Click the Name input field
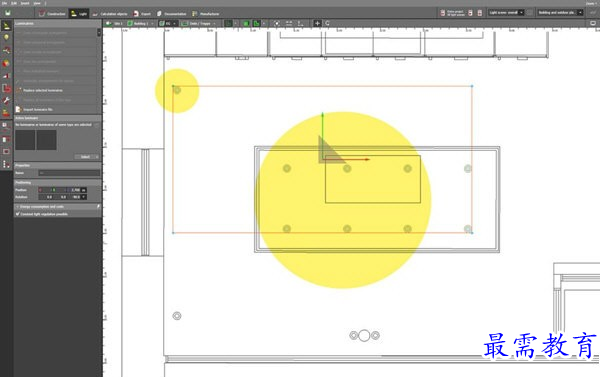This screenshot has width=605, height=377. tap(69, 173)
